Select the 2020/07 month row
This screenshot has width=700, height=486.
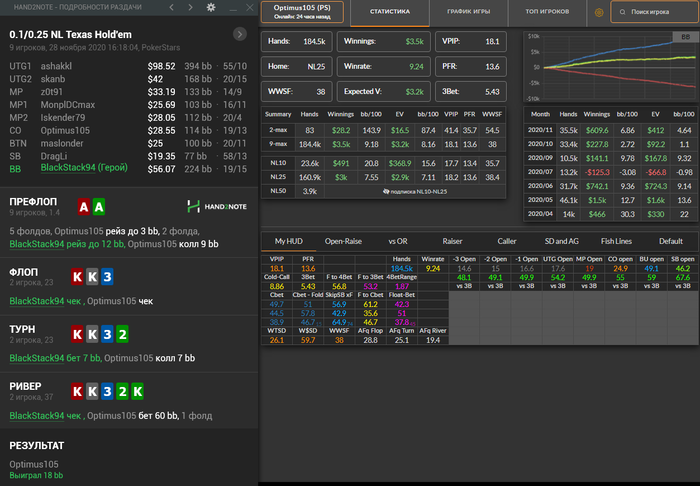point(611,172)
